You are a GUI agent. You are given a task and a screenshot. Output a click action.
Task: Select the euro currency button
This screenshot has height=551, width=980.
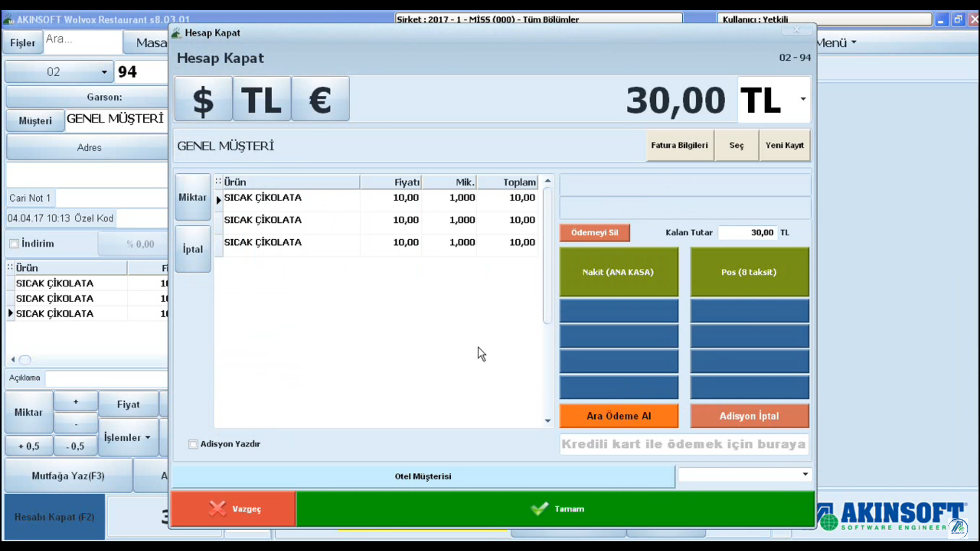click(x=321, y=99)
